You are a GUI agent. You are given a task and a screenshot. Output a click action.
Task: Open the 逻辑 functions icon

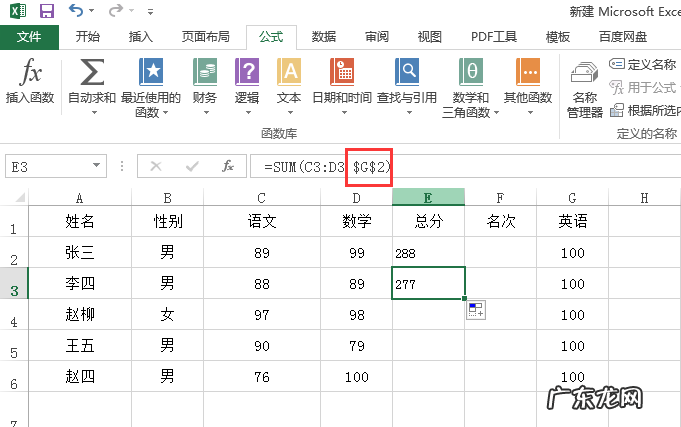coord(247,72)
